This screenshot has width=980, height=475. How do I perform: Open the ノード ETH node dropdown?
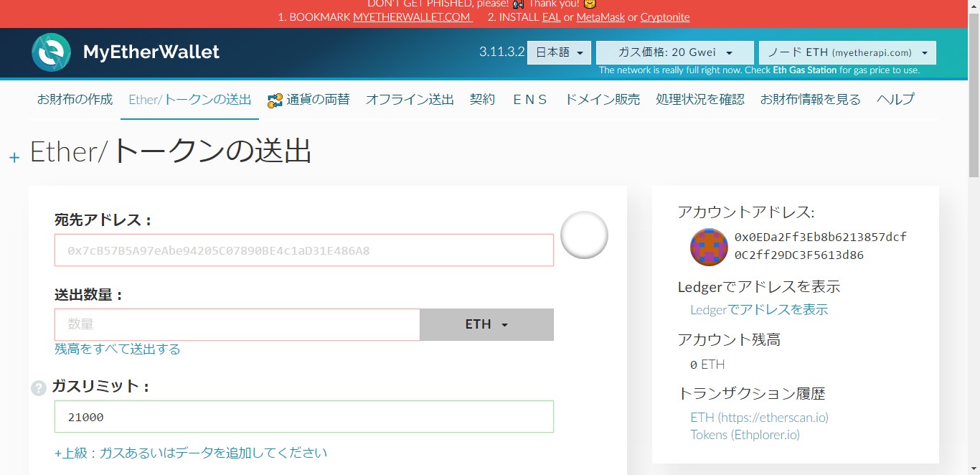point(847,52)
